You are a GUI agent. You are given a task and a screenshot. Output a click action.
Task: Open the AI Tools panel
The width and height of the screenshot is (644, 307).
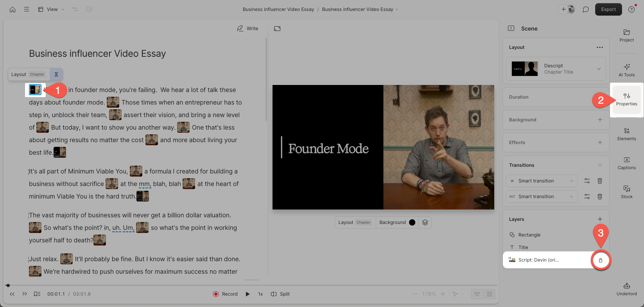point(626,70)
